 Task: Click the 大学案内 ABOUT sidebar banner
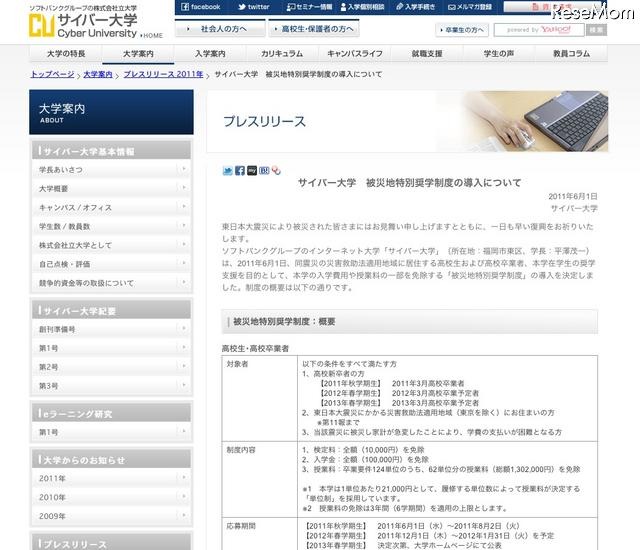click(x=111, y=112)
